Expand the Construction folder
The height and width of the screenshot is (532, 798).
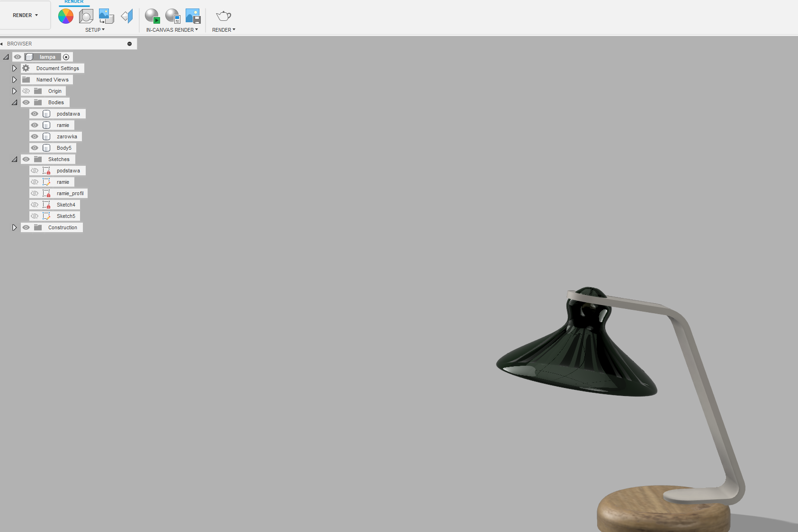[14, 227]
